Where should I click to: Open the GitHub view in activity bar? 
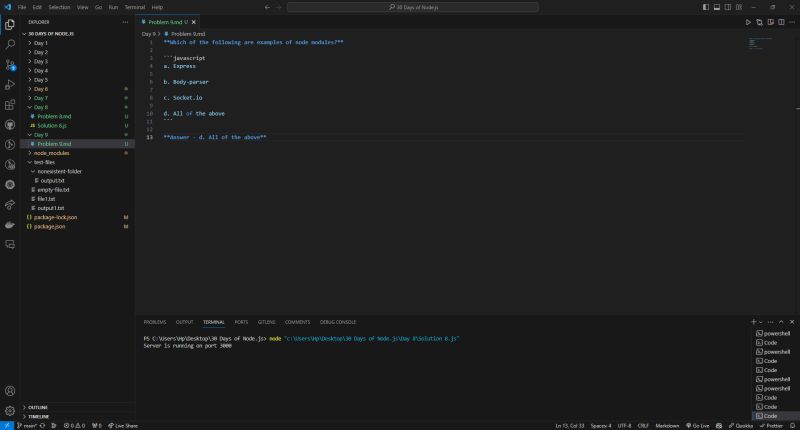[10, 124]
